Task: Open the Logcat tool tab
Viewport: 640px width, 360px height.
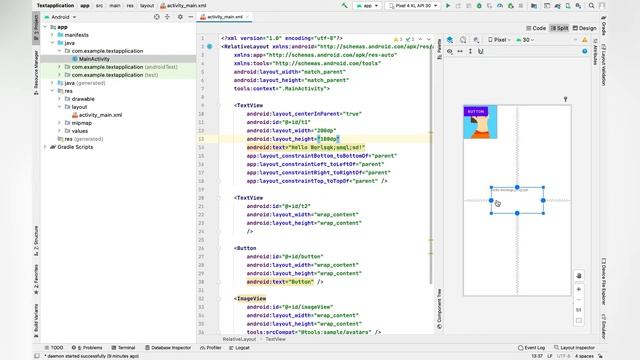Action: click(239, 348)
